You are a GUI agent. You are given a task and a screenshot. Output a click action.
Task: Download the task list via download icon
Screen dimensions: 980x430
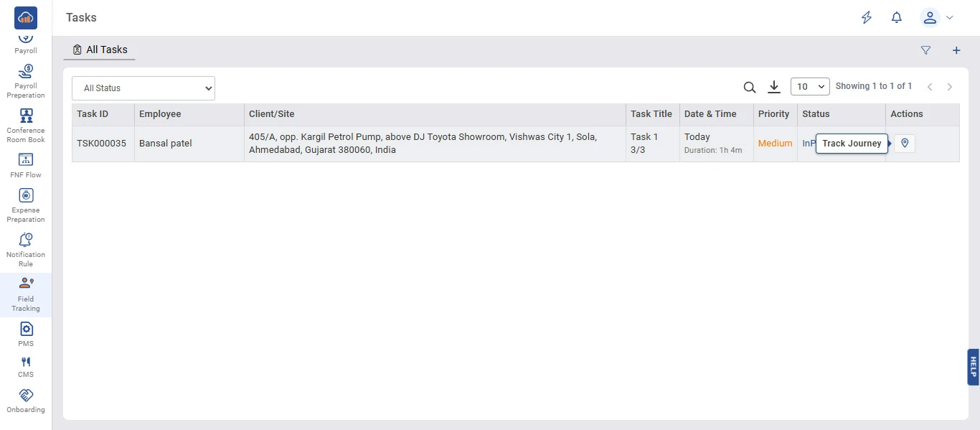coord(773,87)
